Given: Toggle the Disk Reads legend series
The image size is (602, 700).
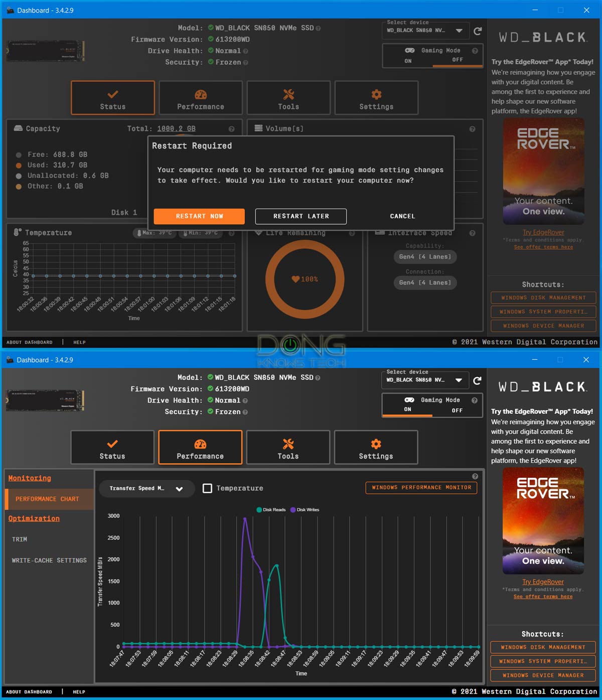Looking at the screenshot, I should click(271, 509).
